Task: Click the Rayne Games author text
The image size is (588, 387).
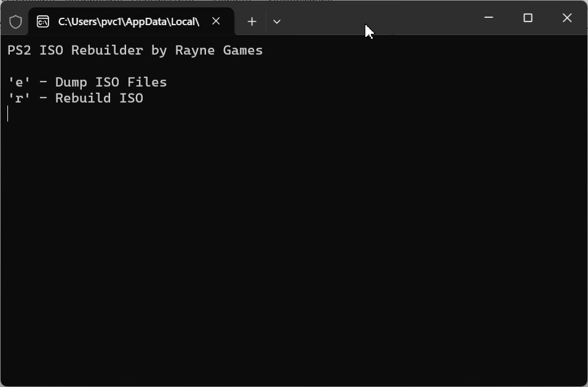Action: (219, 50)
